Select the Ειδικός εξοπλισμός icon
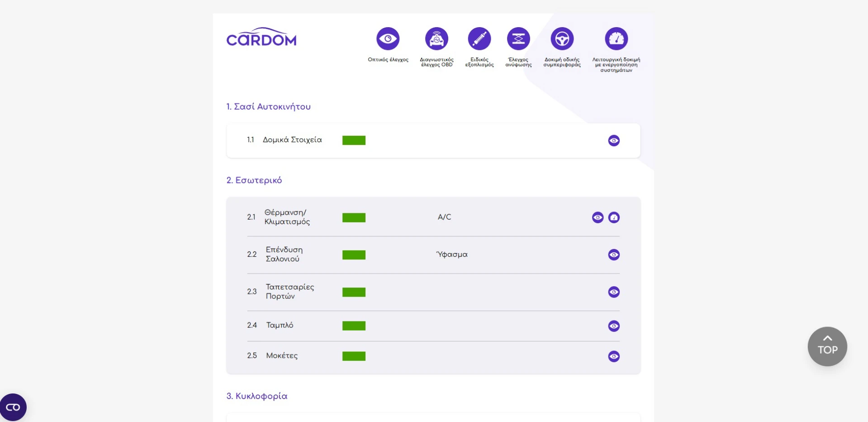 pyautogui.click(x=479, y=39)
